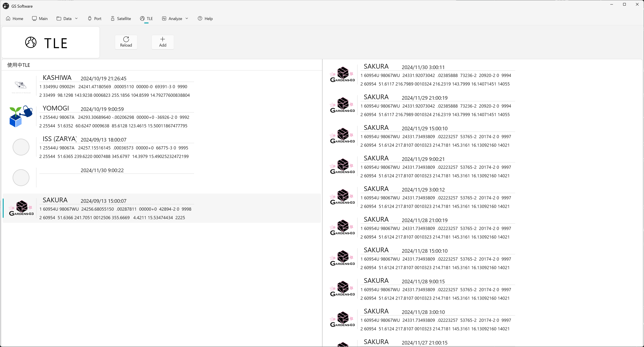Viewport: 644px width, 347px height.
Task: Open the Port menu item
Action: (94, 18)
